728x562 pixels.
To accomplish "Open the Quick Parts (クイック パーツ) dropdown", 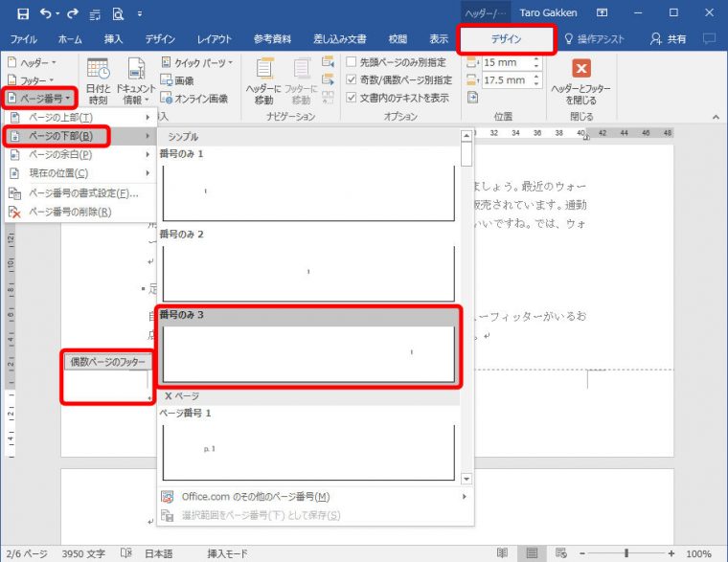I will [197, 62].
